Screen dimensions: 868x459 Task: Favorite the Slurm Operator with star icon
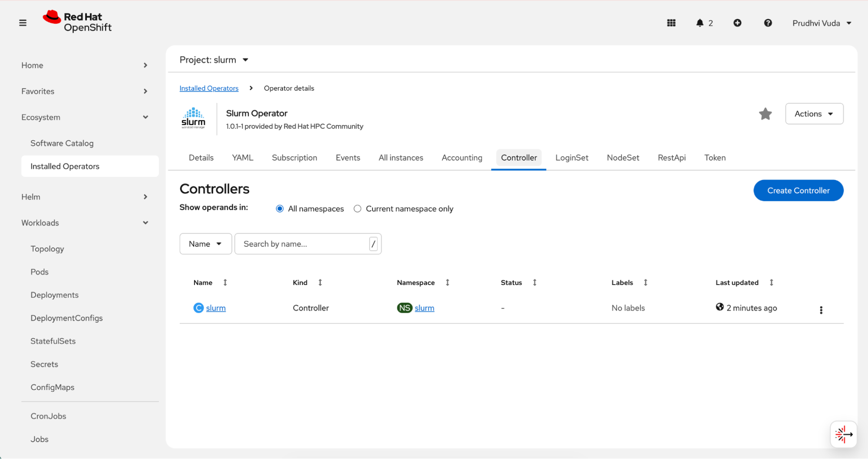(765, 114)
